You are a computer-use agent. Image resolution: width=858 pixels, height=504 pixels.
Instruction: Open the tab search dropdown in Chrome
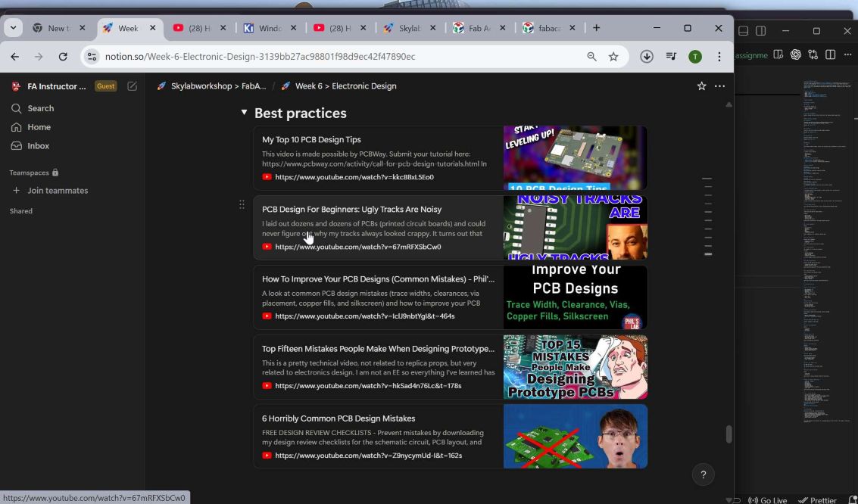(x=12, y=27)
